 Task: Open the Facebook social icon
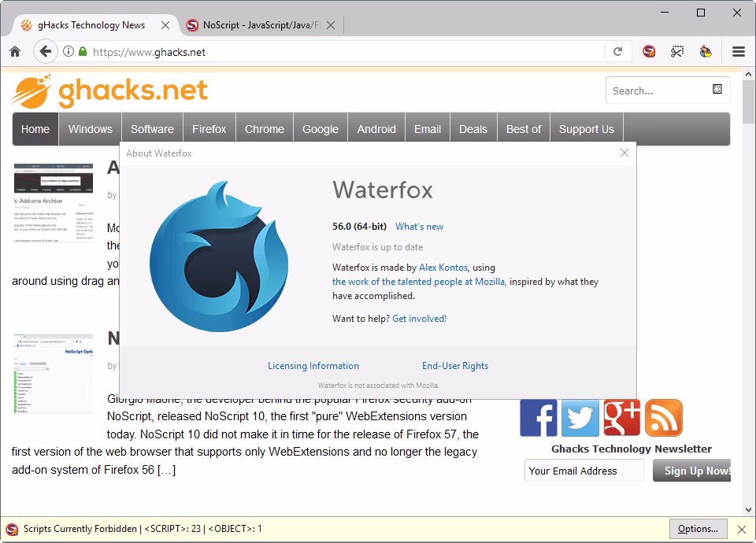(x=539, y=418)
